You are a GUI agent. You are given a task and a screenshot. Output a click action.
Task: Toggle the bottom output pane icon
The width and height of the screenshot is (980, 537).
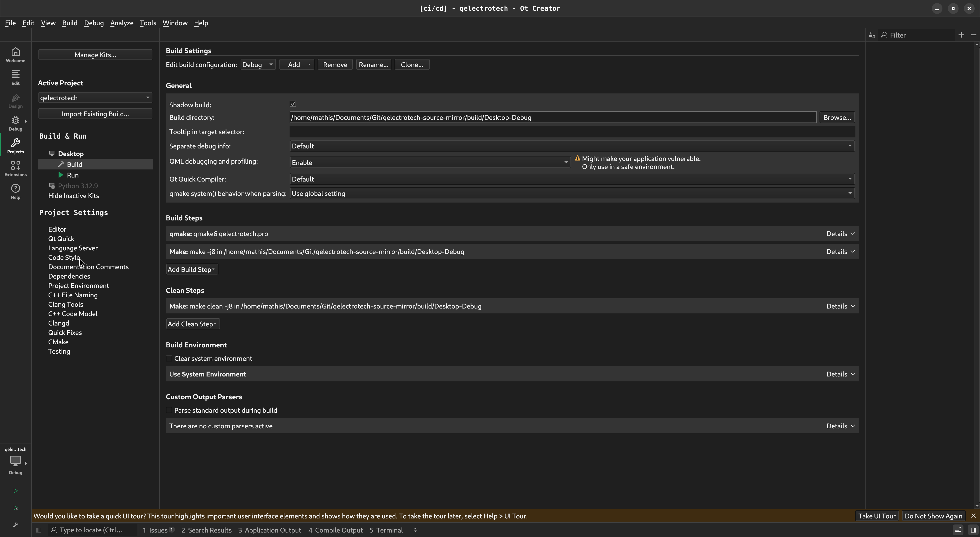pos(958,530)
